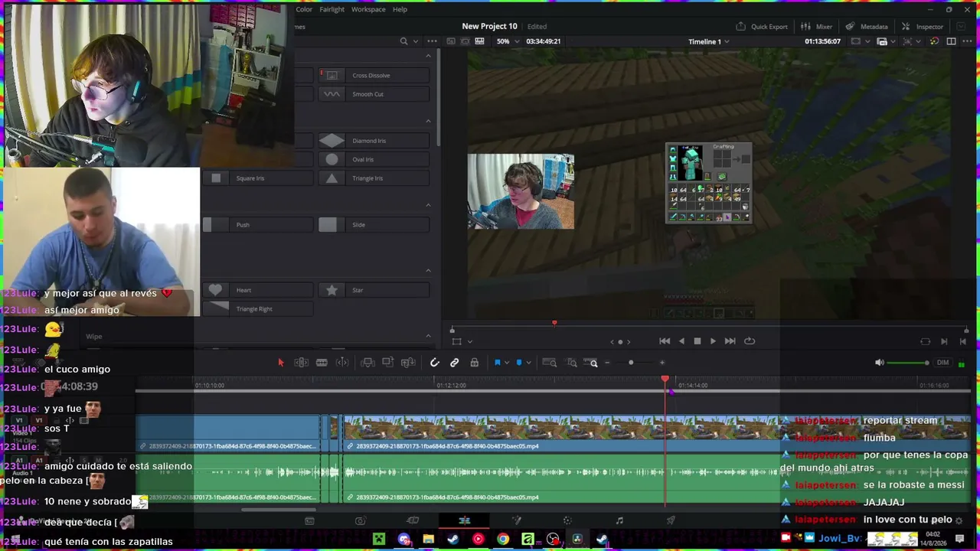Open the Fairlight menu
The height and width of the screenshot is (551, 980).
click(x=332, y=9)
